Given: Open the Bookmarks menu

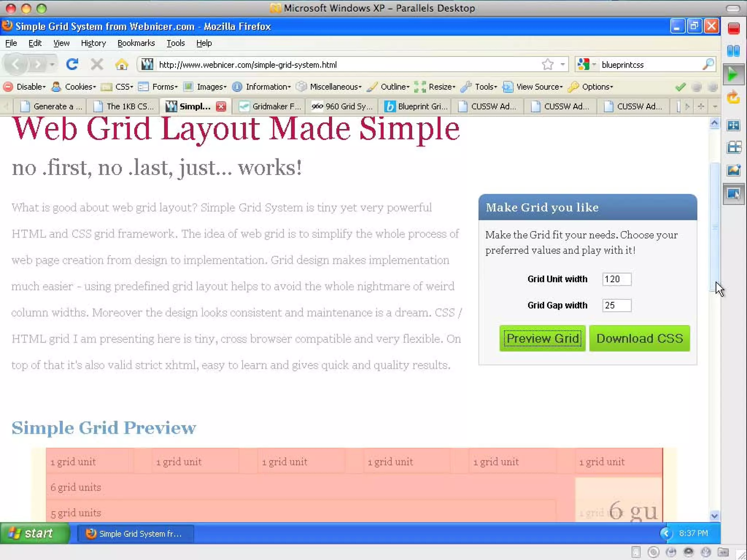Looking at the screenshot, I should 136,43.
